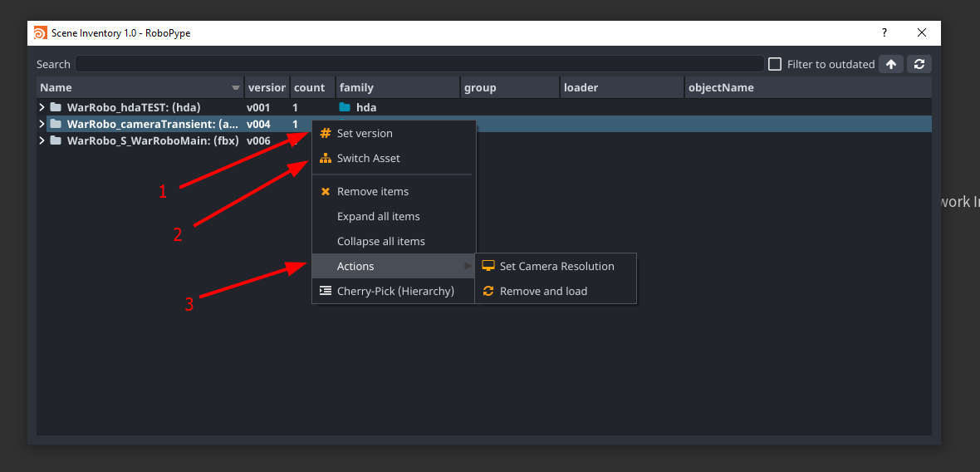The width and height of the screenshot is (980, 472).
Task: Click the refresh inventory button
Action: (919, 64)
